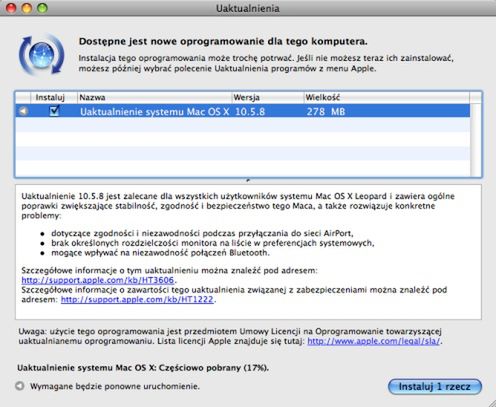Minimize the window with the yellow button
The height and width of the screenshot is (407, 496).
pos(27,8)
